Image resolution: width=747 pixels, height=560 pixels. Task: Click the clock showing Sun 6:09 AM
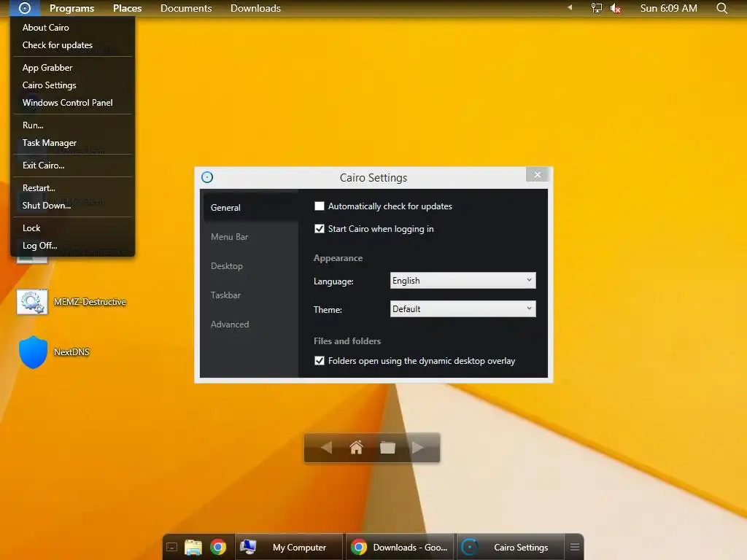pyautogui.click(x=668, y=8)
